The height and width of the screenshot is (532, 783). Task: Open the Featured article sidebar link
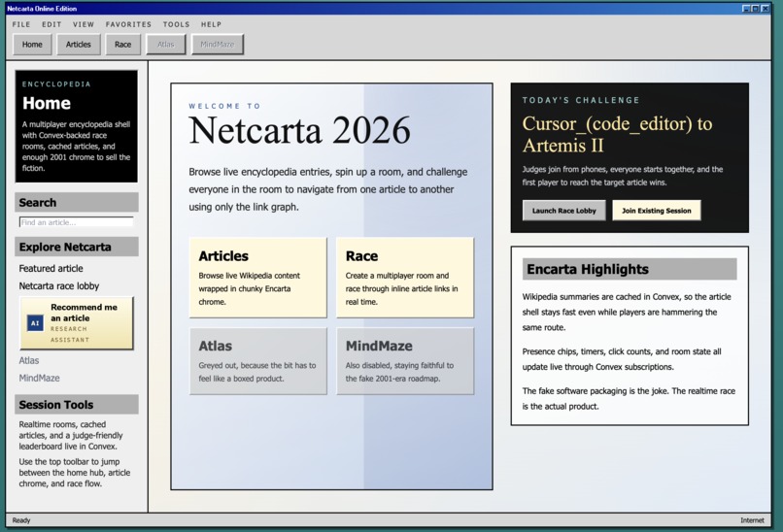(x=51, y=269)
